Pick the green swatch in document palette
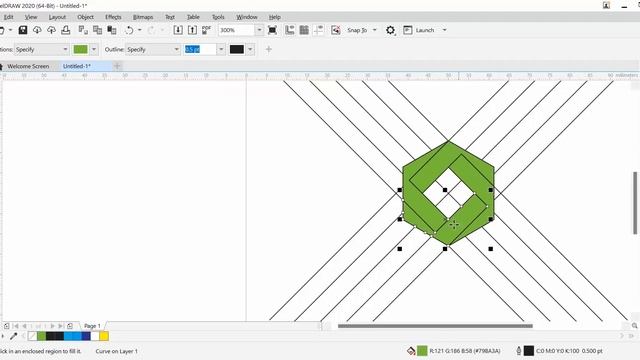Viewport: 640px width, 360px height. coord(42,336)
